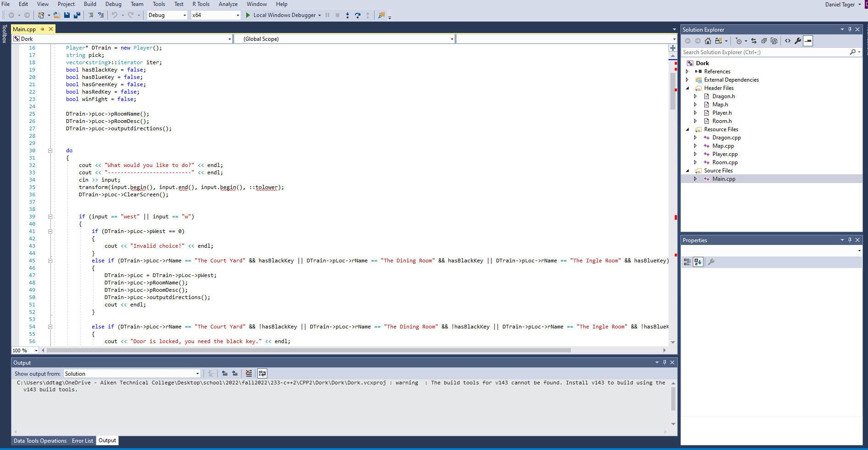This screenshot has width=868, height=450.
Task: Open the Show output from dropdown
Action: pos(132,374)
